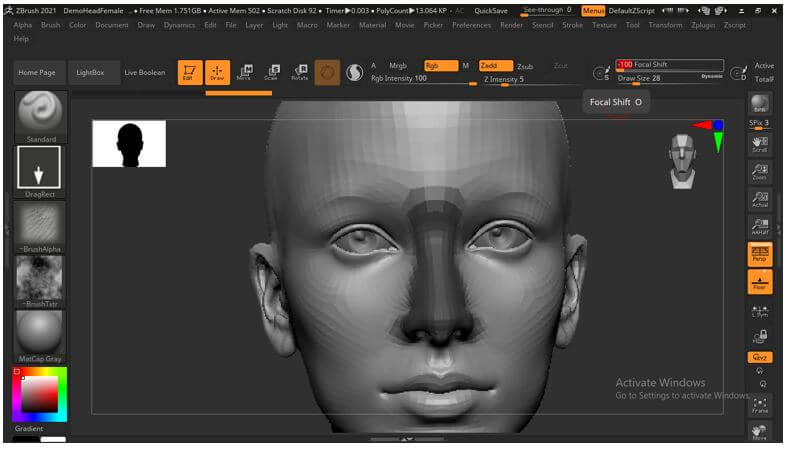This screenshot has width=798, height=453.
Task: Select the Scale transform tool
Action: tap(271, 72)
